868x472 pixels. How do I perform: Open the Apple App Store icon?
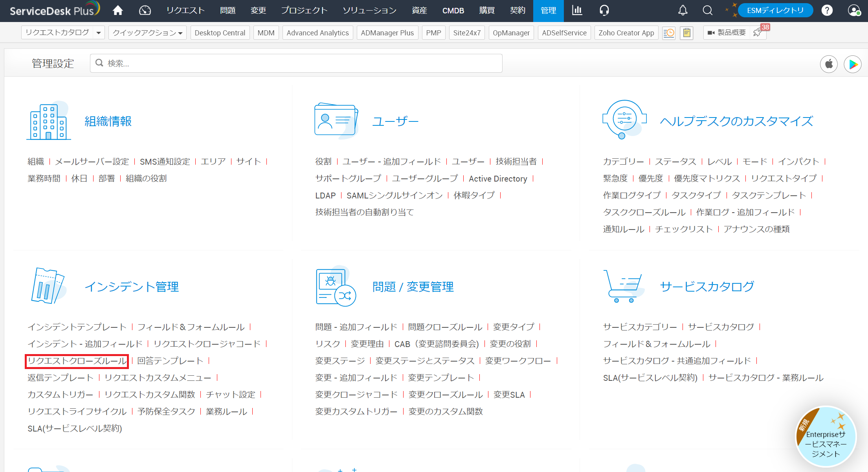pyautogui.click(x=828, y=64)
